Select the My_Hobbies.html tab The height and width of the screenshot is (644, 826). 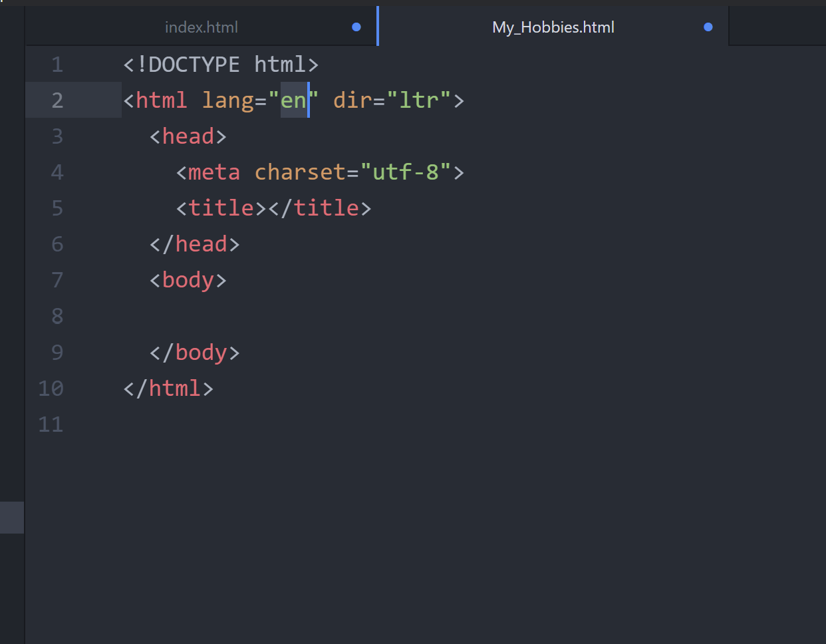[x=553, y=27]
